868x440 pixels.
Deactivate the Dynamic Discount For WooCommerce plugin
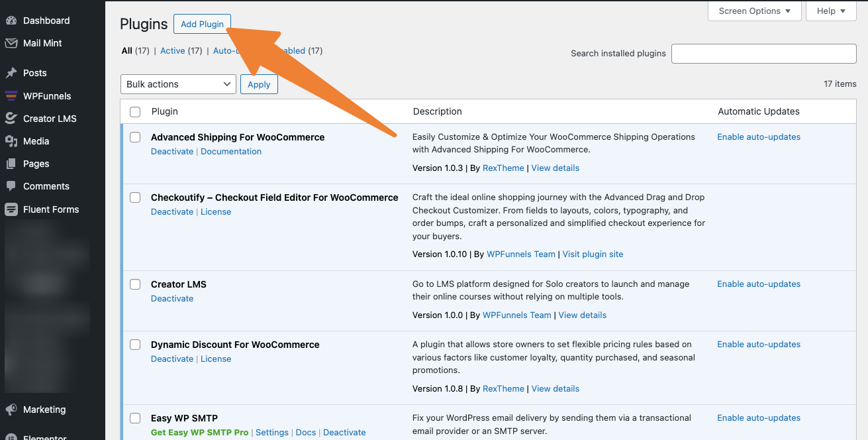[x=172, y=358]
